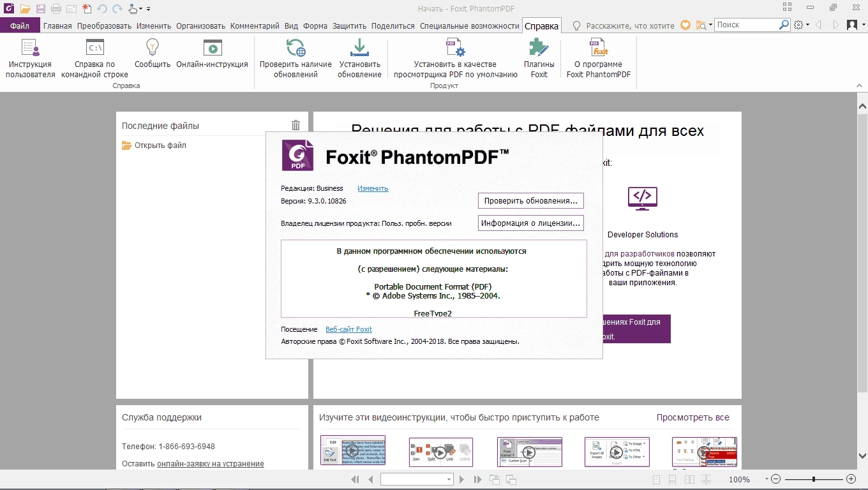Open Онлайн-инструкция in ribbon
Screen dimensions: 868x490
[x=212, y=54]
